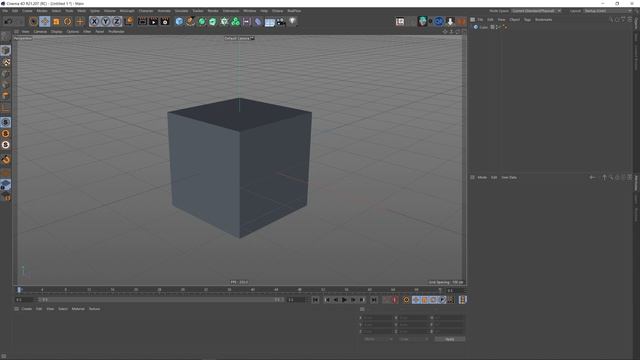The width and height of the screenshot is (640, 360).
Task: Select the Live Selection tool
Action: tap(33, 21)
